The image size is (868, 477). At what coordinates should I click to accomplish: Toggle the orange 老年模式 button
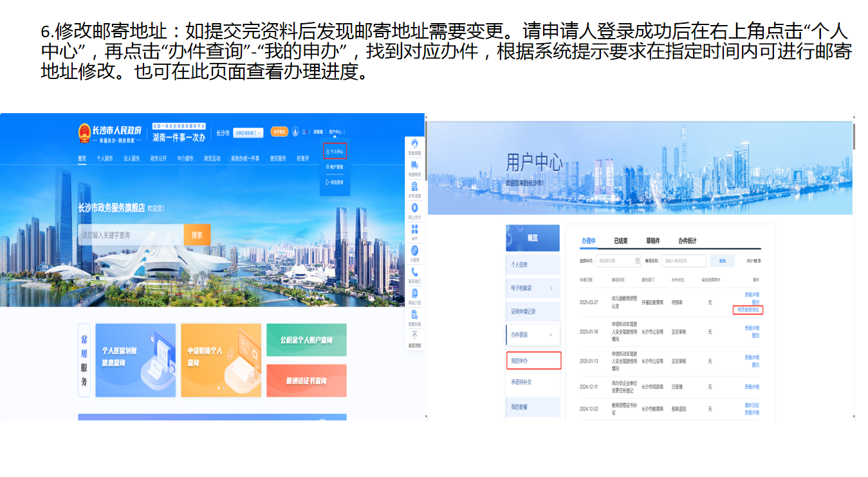279,132
